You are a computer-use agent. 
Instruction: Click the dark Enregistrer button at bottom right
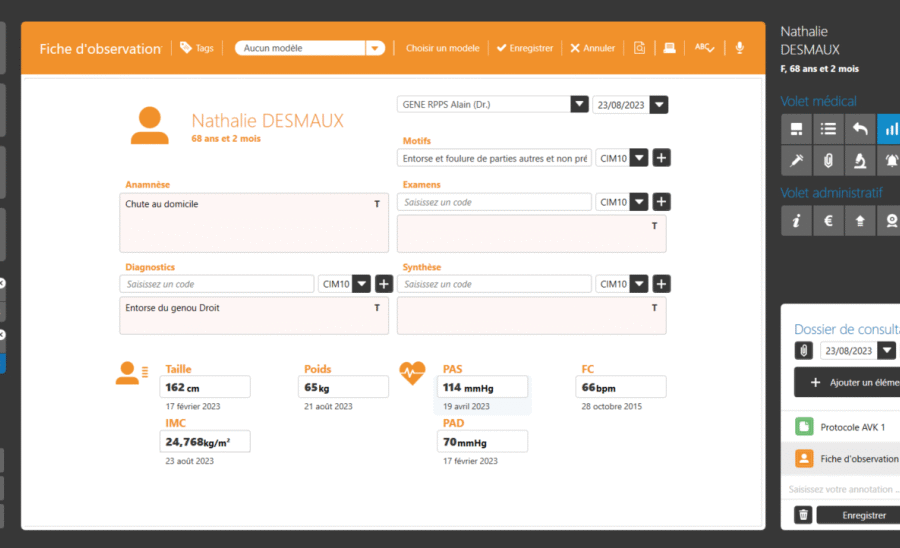(x=858, y=515)
